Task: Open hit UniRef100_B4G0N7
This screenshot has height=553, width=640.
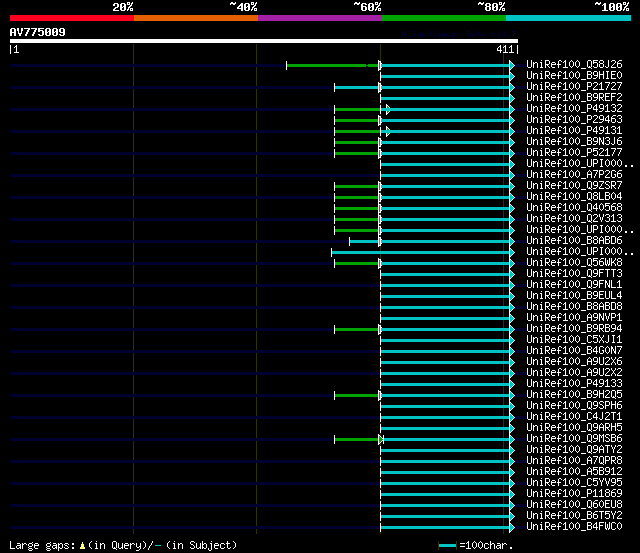Action: [574, 351]
